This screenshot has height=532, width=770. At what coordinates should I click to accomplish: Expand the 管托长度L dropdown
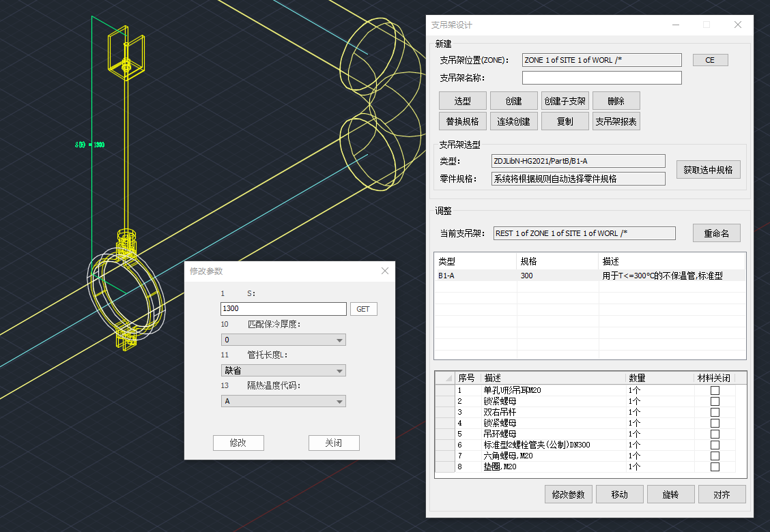(x=283, y=370)
